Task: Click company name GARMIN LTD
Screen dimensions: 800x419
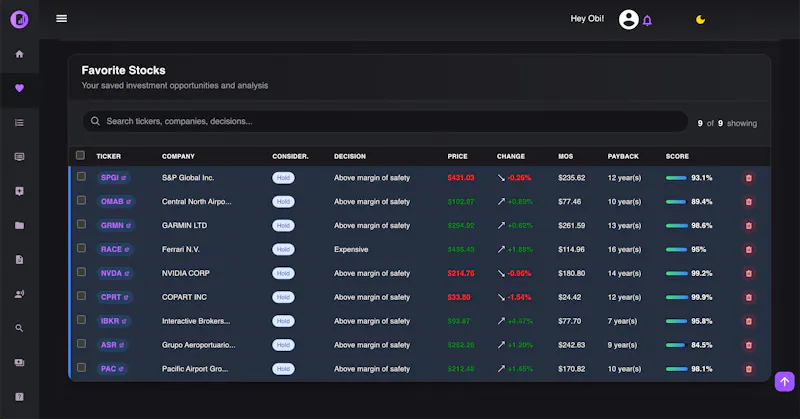Action: pyautogui.click(x=184, y=226)
